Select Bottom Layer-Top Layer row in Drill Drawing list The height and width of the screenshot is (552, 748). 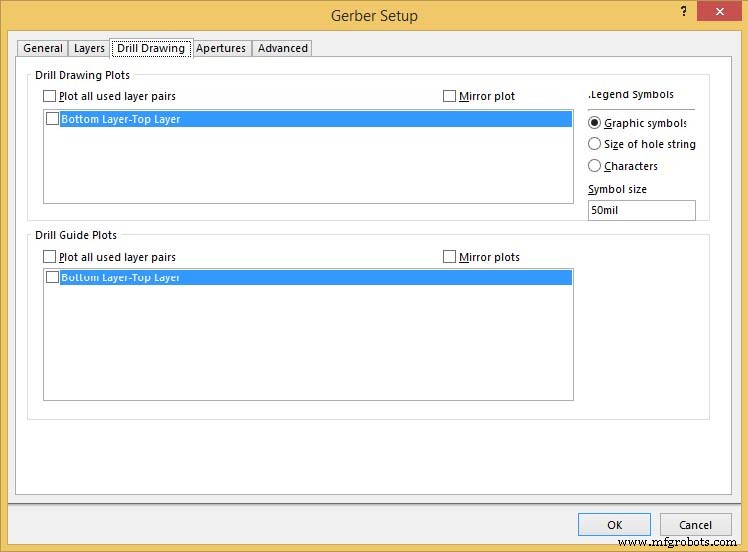point(316,119)
